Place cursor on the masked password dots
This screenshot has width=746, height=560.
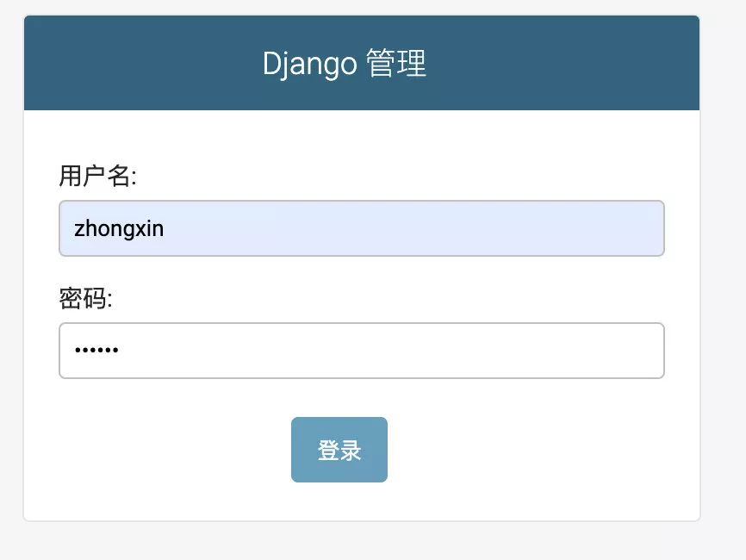point(96,351)
